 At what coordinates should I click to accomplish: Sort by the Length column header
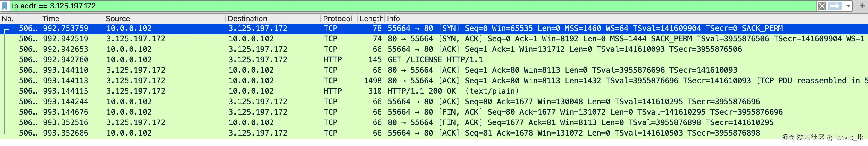pyautogui.click(x=371, y=19)
